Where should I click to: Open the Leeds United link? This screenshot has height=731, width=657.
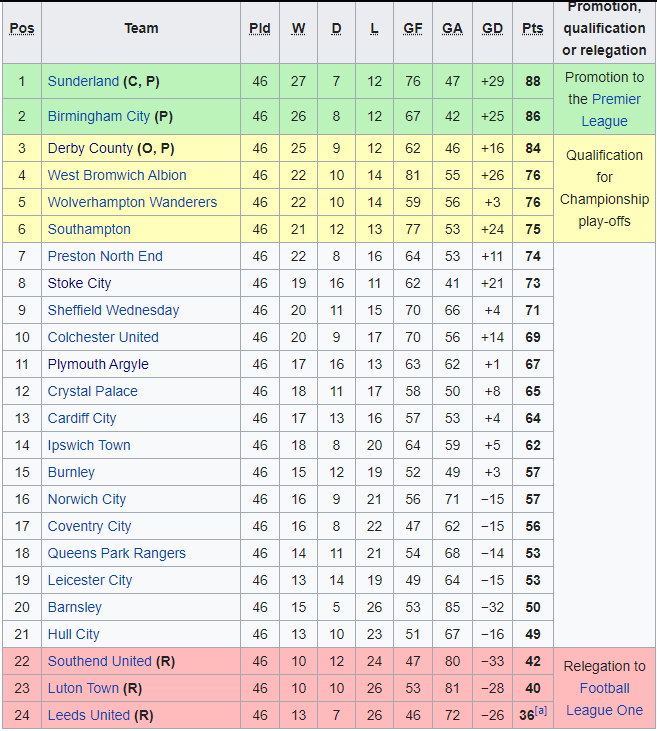(x=89, y=715)
